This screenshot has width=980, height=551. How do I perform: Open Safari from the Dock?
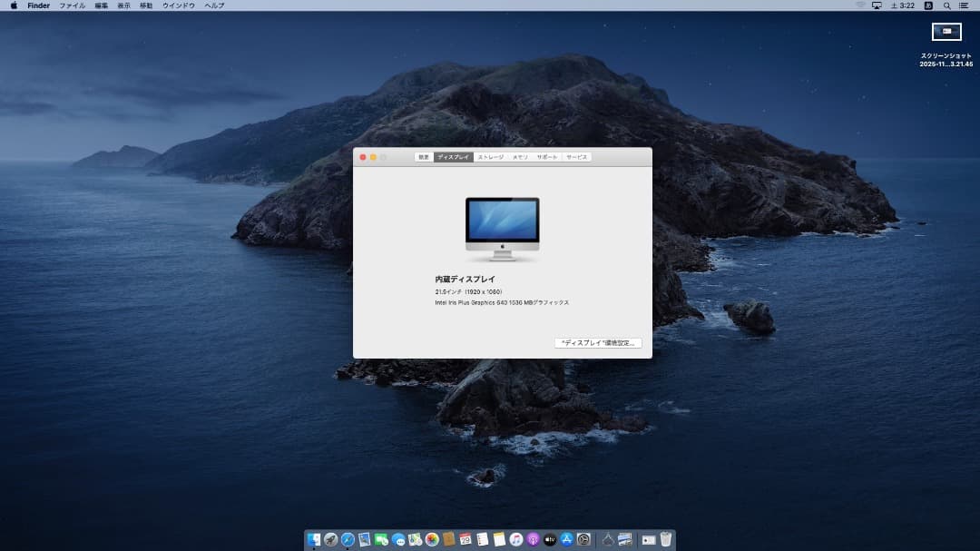[x=348, y=539]
